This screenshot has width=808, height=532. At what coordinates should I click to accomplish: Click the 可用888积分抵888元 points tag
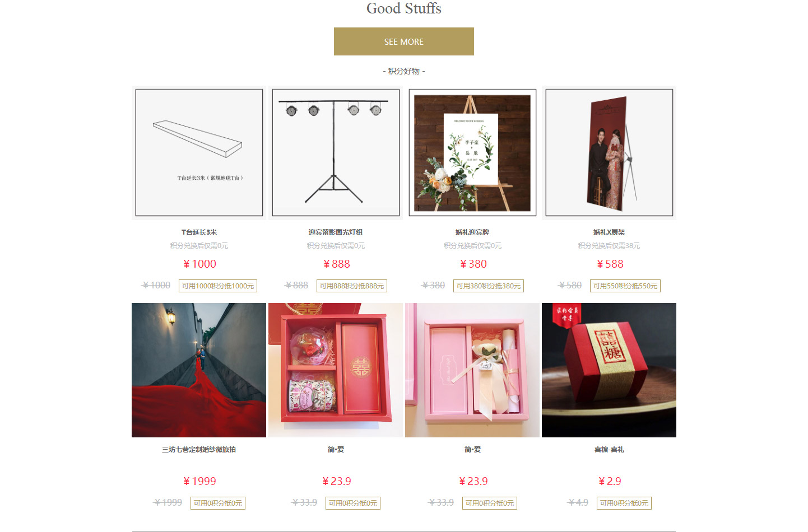click(352, 286)
